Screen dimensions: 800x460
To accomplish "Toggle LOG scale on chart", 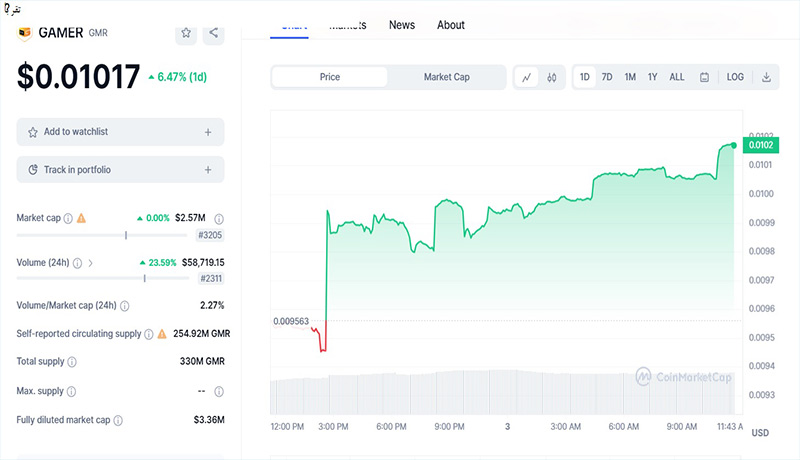I will click(x=735, y=77).
